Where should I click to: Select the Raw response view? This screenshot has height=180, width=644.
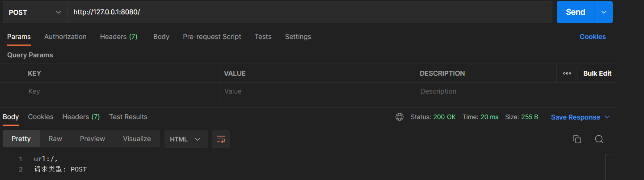(55, 139)
